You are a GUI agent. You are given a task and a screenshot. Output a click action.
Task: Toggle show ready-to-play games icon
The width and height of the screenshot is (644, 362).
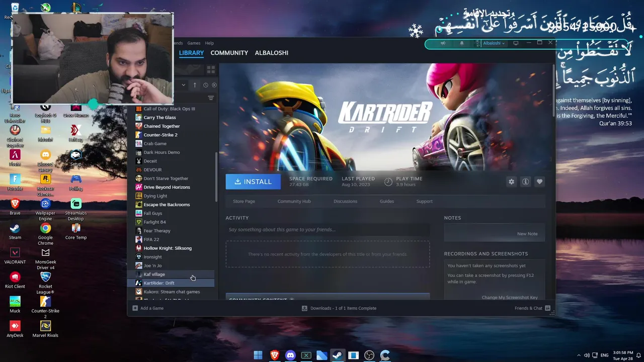214,85
